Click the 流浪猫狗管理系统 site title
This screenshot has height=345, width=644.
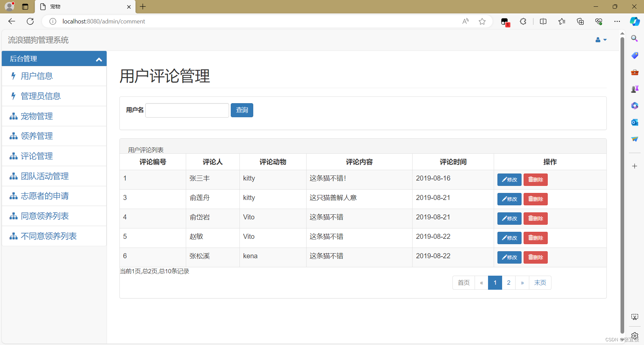tap(38, 40)
